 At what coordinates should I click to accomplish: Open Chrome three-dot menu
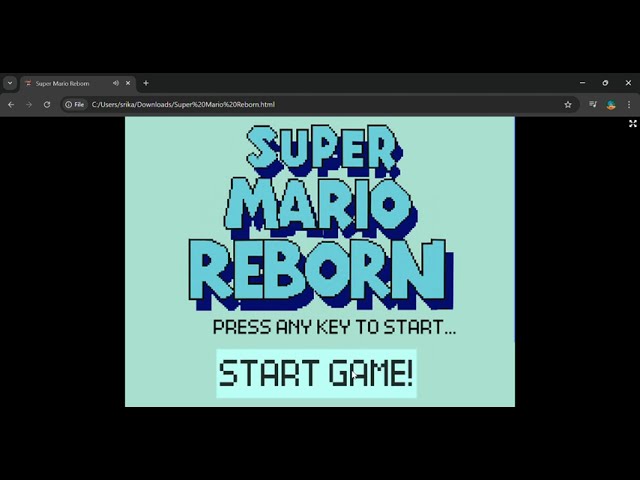(629, 104)
